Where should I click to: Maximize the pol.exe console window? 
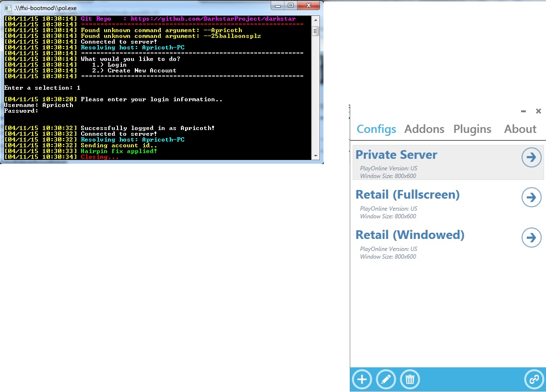291,5
